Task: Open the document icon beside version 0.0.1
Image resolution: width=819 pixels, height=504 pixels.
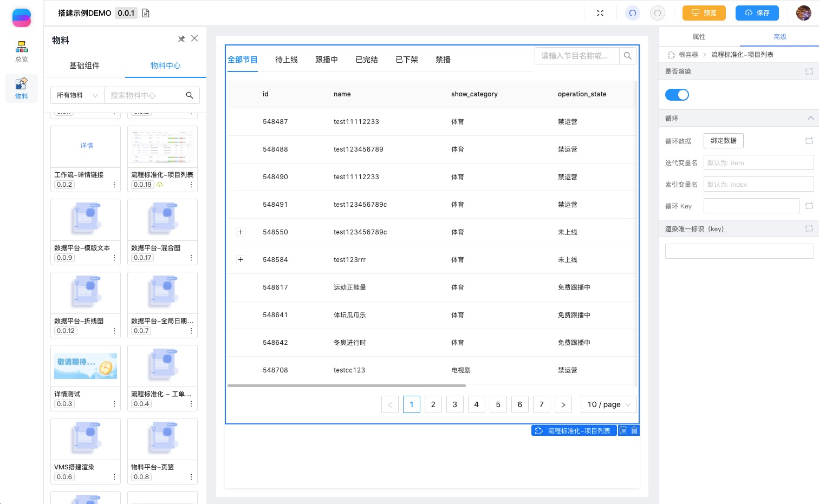Action: (x=146, y=13)
